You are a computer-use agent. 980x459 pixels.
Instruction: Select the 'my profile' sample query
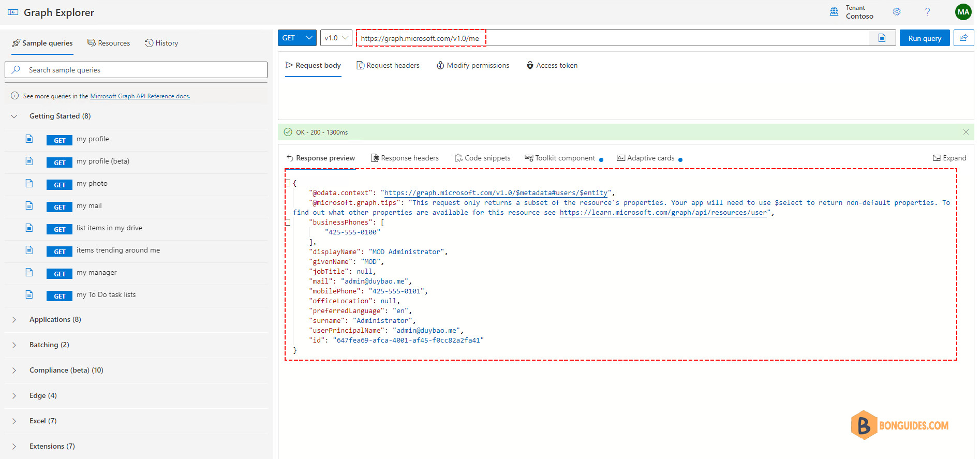point(93,139)
